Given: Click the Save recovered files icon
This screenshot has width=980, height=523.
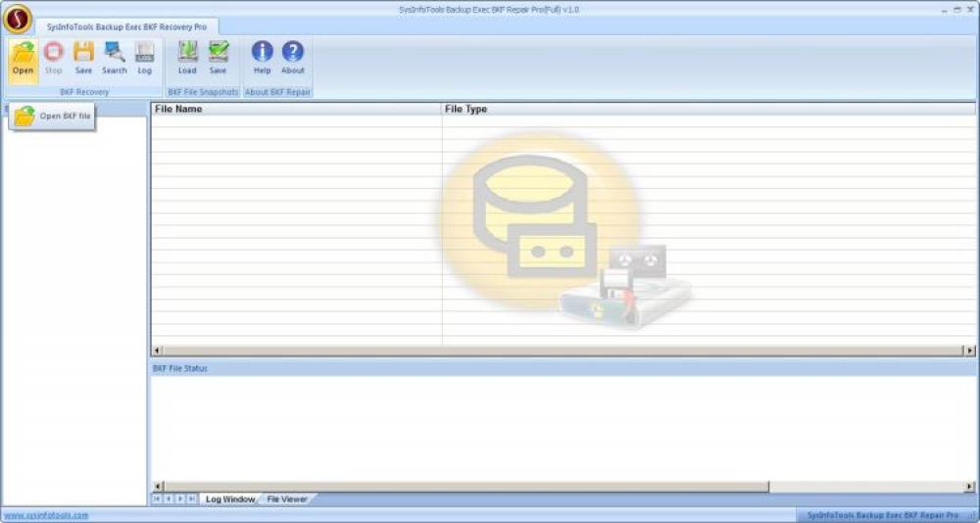Looking at the screenshot, I should coord(83,60).
